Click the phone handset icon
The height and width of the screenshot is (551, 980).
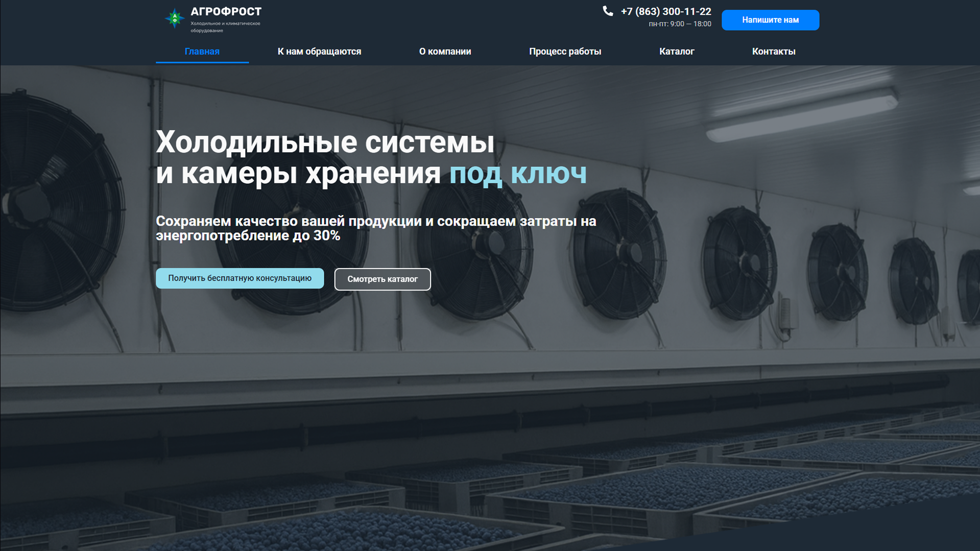(607, 11)
